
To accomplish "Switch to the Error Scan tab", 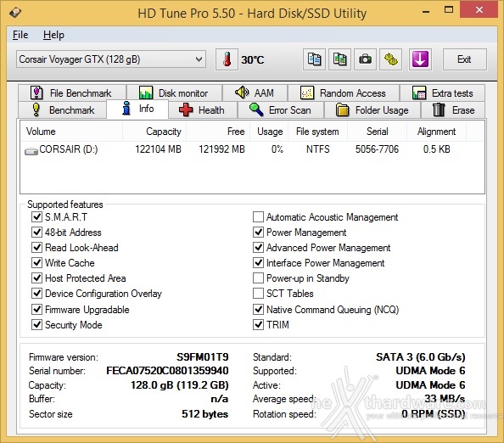I will coord(281,110).
